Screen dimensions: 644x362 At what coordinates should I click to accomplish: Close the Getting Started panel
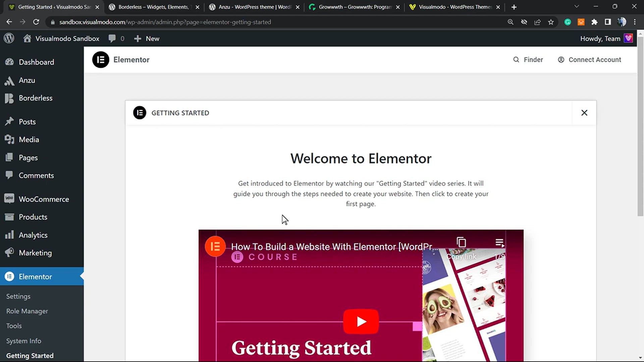point(584,113)
